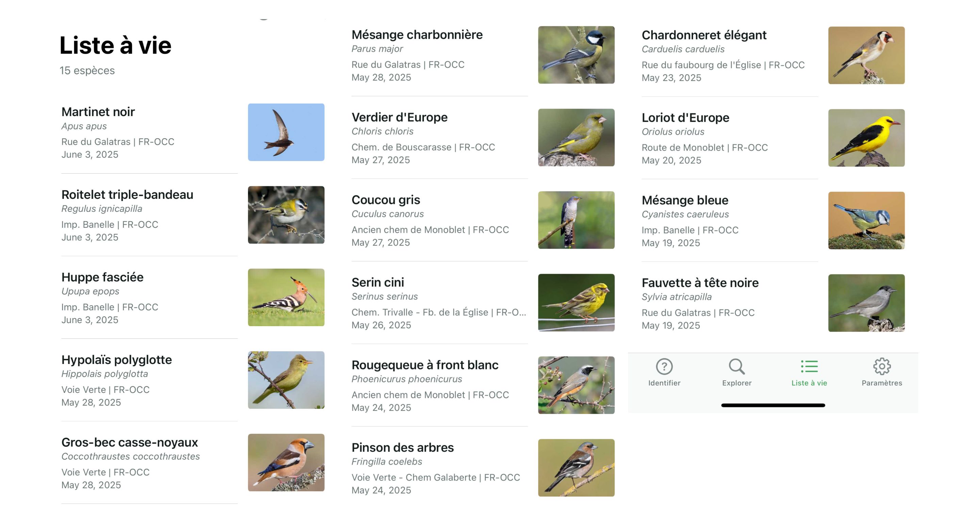
Task: Open the yellow Loriot d'Europe photo
Action: pos(866,138)
